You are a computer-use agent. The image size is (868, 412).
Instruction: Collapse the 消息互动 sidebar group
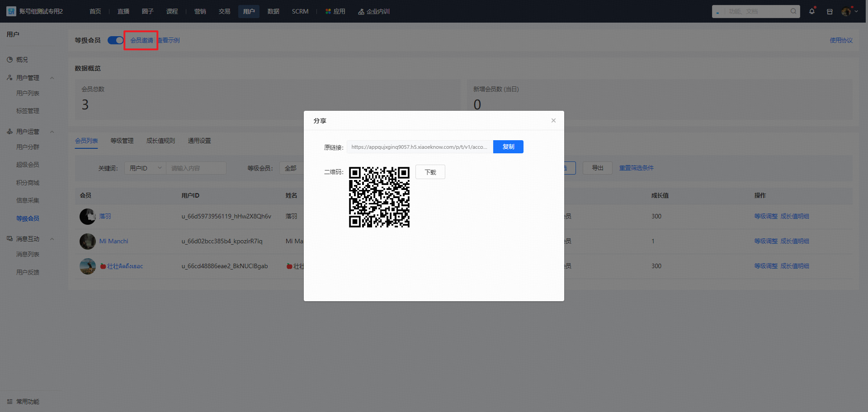pos(52,239)
